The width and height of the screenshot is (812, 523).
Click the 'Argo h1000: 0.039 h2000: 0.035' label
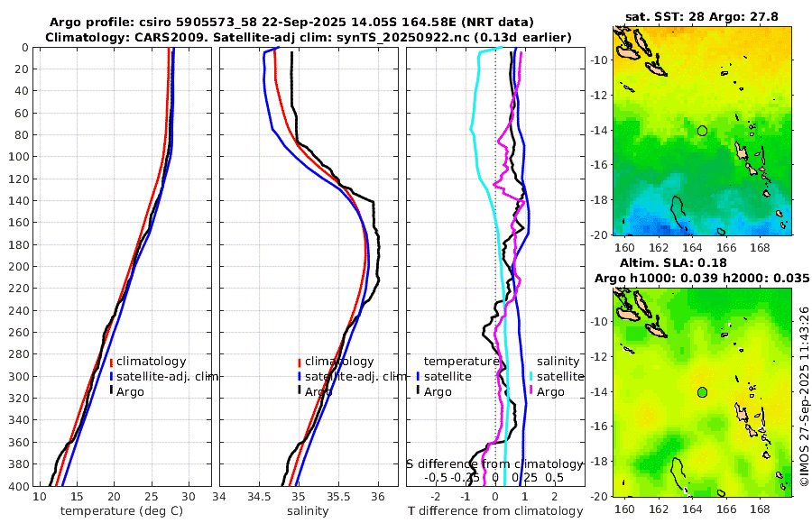[702, 278]
